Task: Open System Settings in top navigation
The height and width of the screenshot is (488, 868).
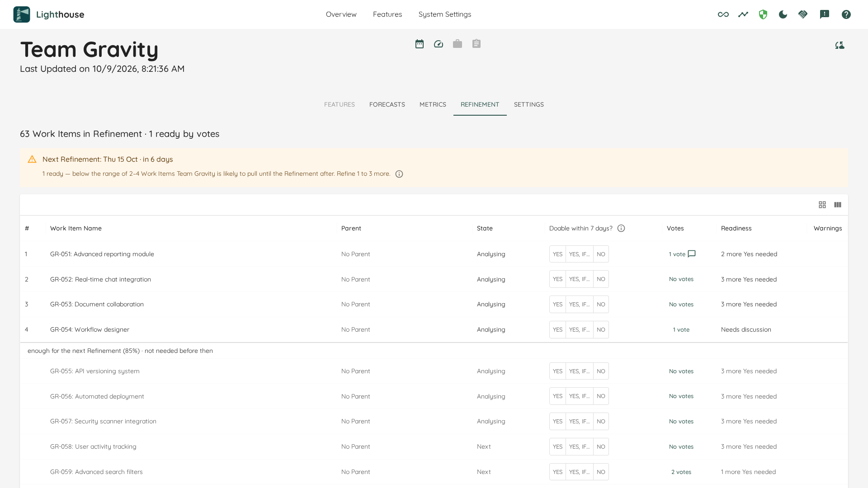Action: [445, 14]
